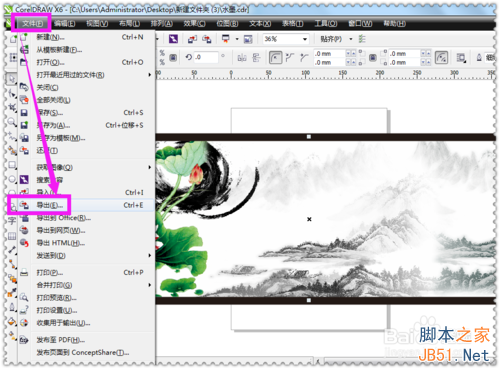Choose 打开(O)... in the File menu
The width and height of the screenshot is (500, 369).
point(87,62)
